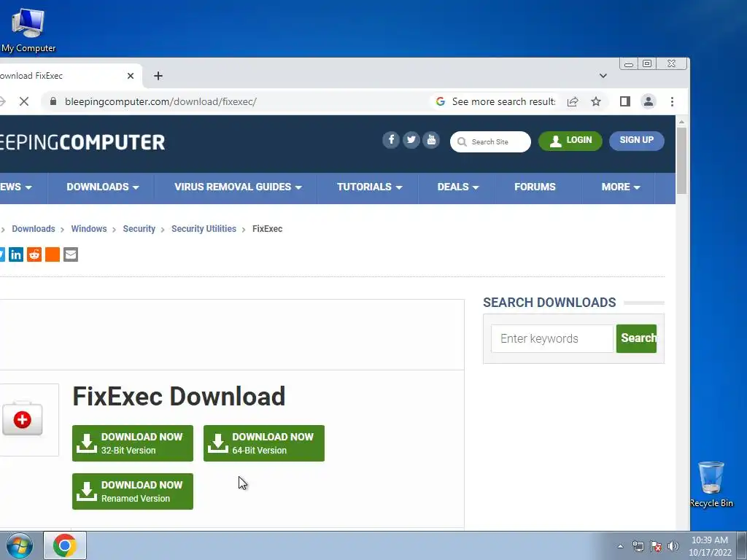The height and width of the screenshot is (560, 747).
Task: Open the Recycle Bin desktop icon
Action: click(711, 484)
